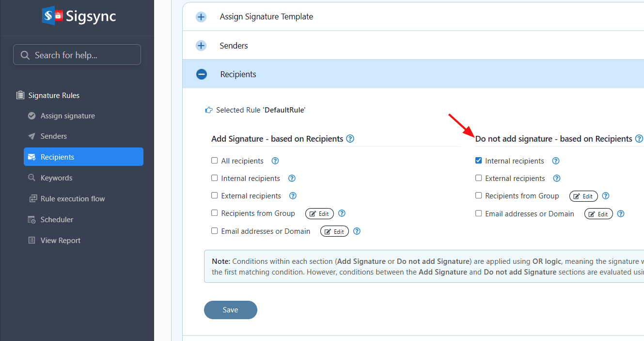The image size is (644, 341).
Task: Check External recipients under Do not add signature
Action: pyautogui.click(x=479, y=178)
